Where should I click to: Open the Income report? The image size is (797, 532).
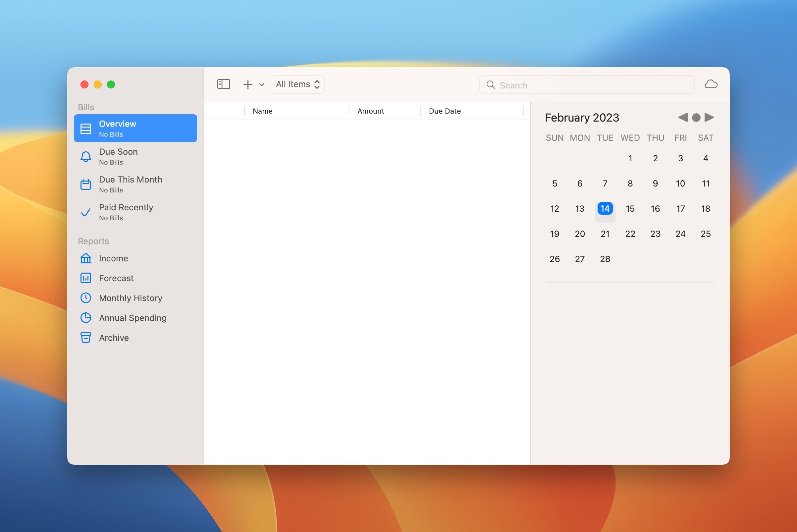(113, 258)
